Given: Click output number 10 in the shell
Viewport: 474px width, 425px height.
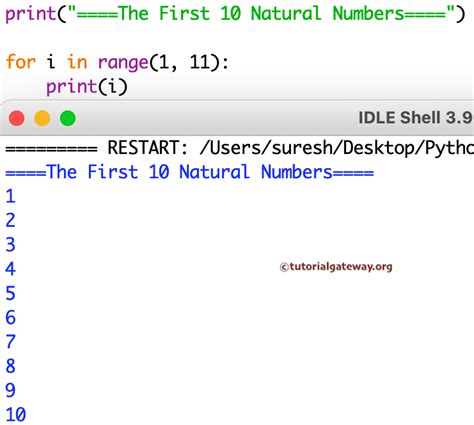Looking at the screenshot, I should (x=16, y=415).
